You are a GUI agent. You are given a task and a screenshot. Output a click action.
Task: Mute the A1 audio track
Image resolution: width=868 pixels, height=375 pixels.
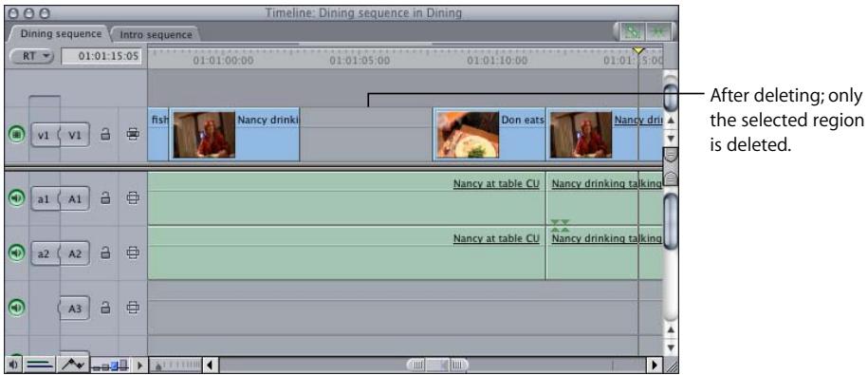tap(17, 197)
